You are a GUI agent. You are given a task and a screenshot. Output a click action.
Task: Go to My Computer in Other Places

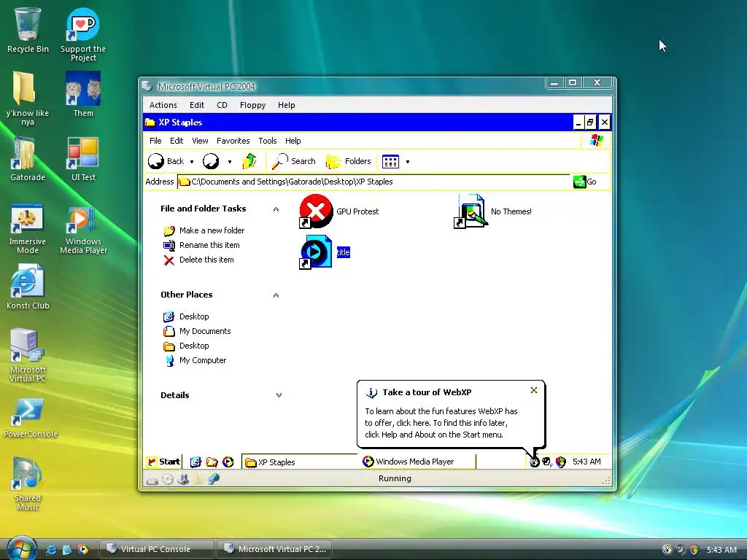[195, 360]
